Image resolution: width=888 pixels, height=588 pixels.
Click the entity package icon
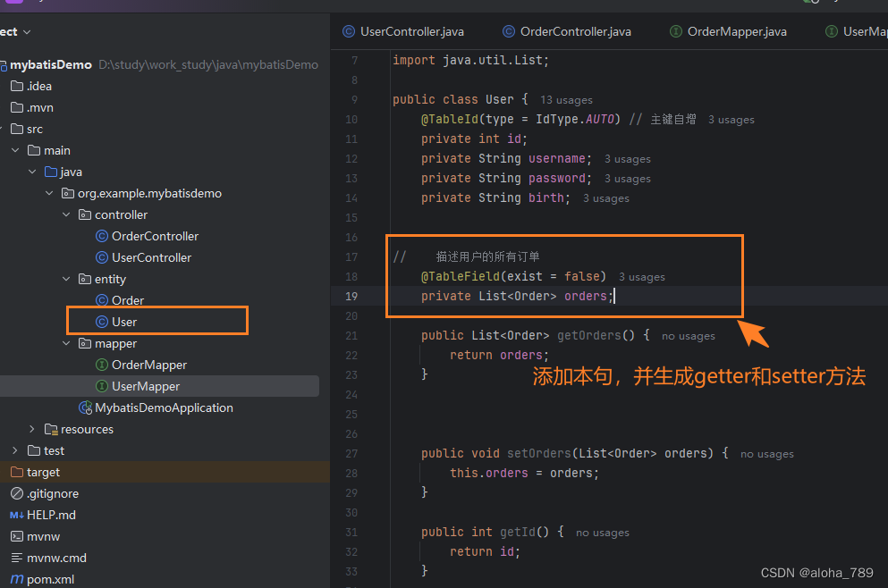(85, 279)
